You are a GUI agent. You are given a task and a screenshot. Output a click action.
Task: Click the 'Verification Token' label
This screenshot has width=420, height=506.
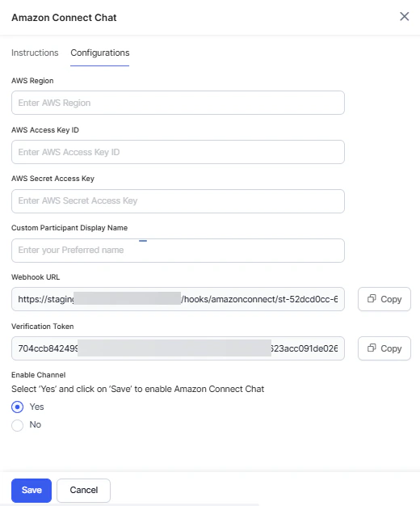click(43, 327)
